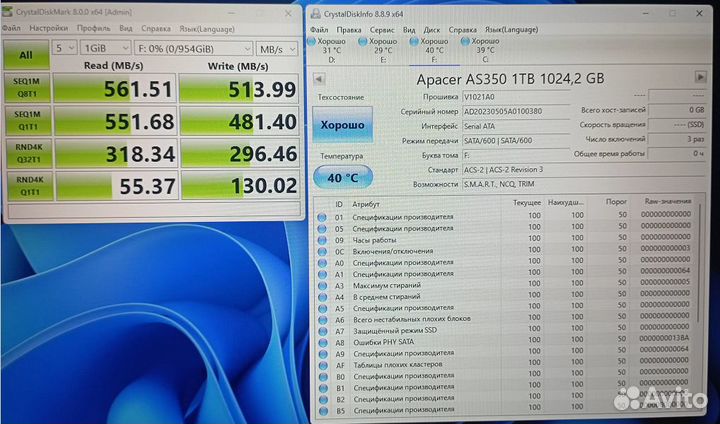Click status icon of attribute A0 row
The height and width of the screenshot is (424, 720).
322,263
